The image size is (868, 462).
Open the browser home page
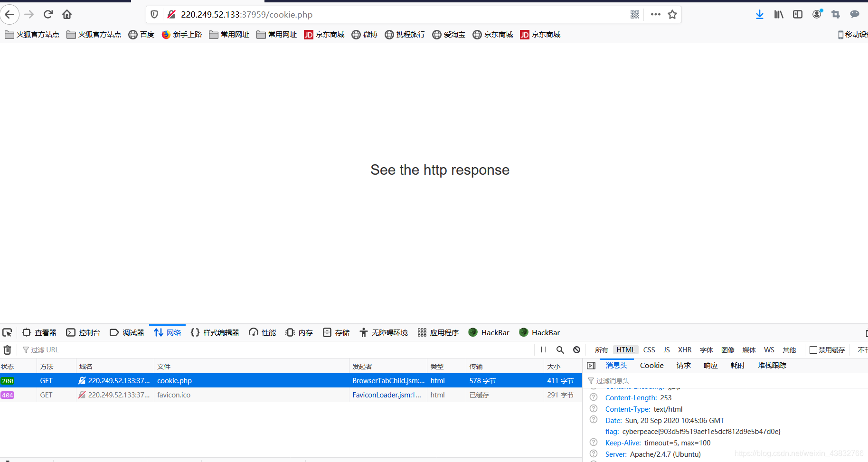(x=67, y=14)
